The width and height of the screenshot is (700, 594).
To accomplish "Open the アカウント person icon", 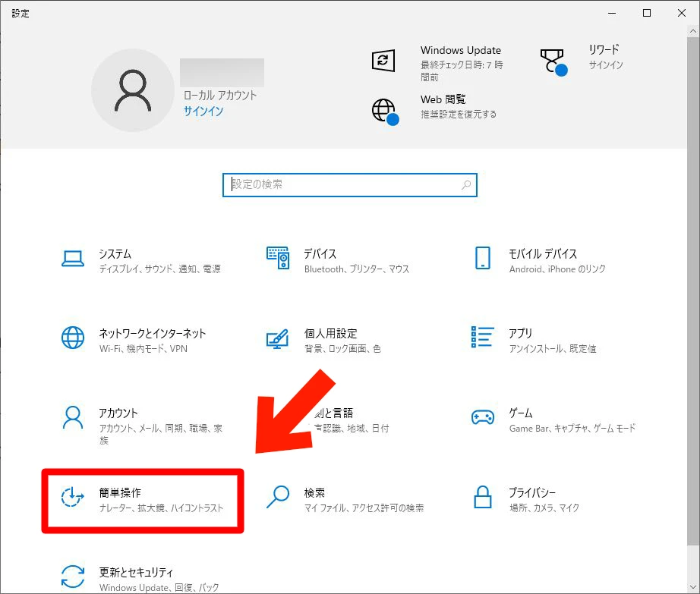I will pyautogui.click(x=73, y=418).
